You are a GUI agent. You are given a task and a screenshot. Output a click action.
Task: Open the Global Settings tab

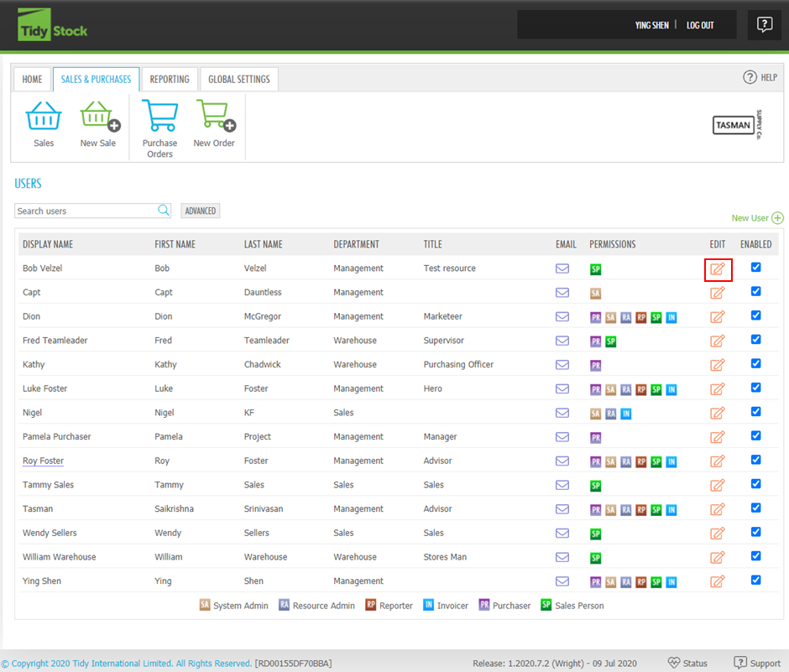239,80
